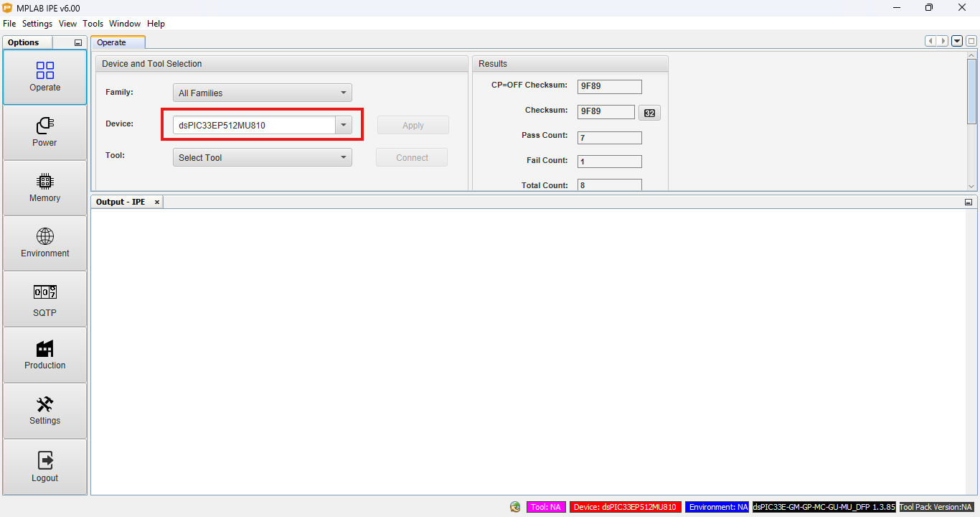This screenshot has width=980, height=517.
Task: Maximize the Operate window pane
Action: (x=971, y=41)
